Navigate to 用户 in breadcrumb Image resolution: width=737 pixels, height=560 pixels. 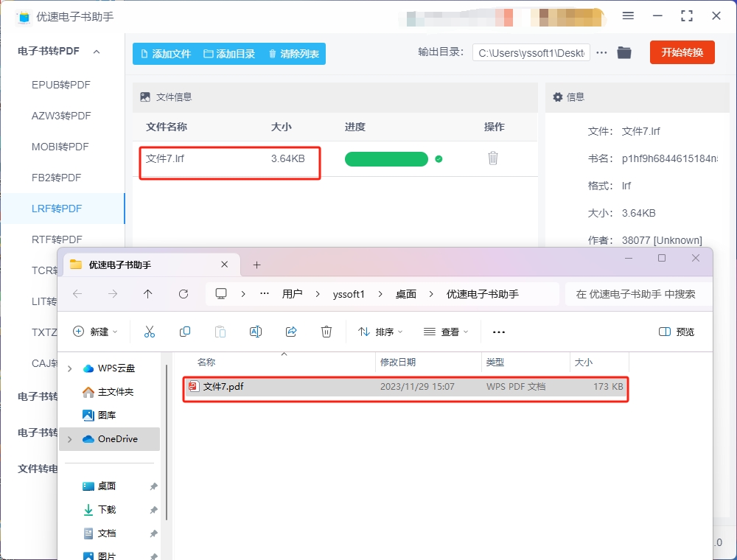click(292, 294)
